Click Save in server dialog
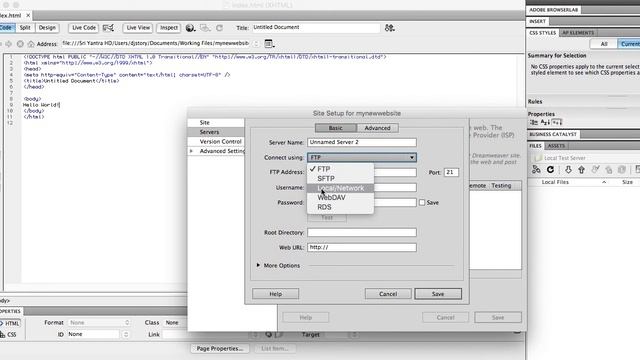 click(x=438, y=294)
